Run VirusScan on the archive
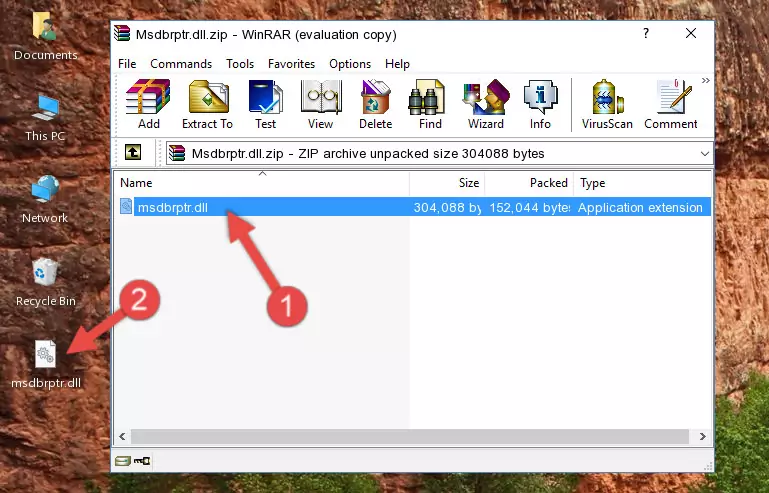769x493 pixels. [607, 104]
